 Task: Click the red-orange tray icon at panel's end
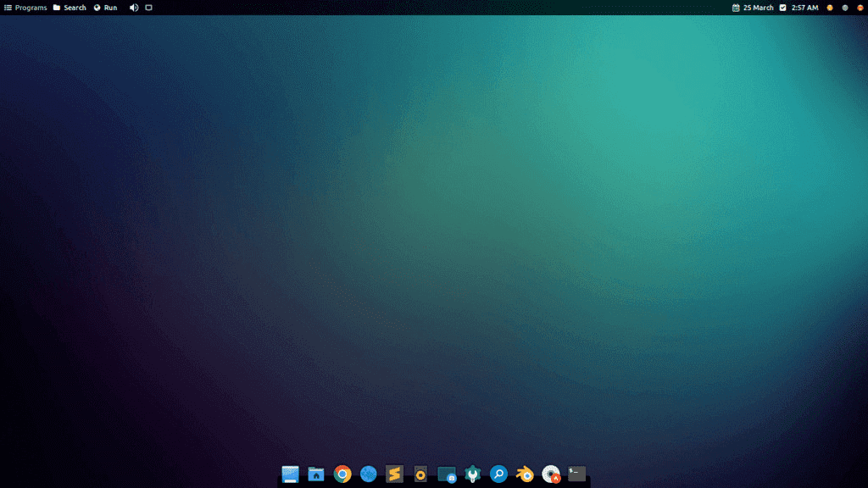(860, 8)
